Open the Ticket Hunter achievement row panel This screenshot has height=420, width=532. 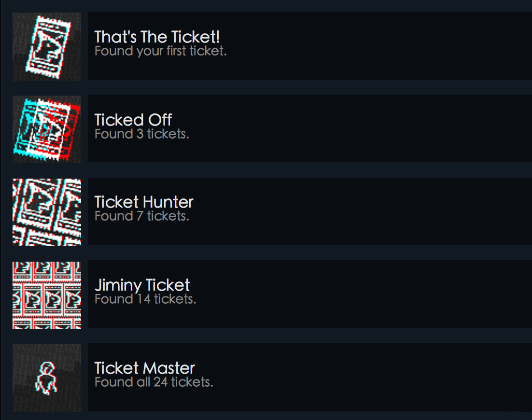click(310, 211)
